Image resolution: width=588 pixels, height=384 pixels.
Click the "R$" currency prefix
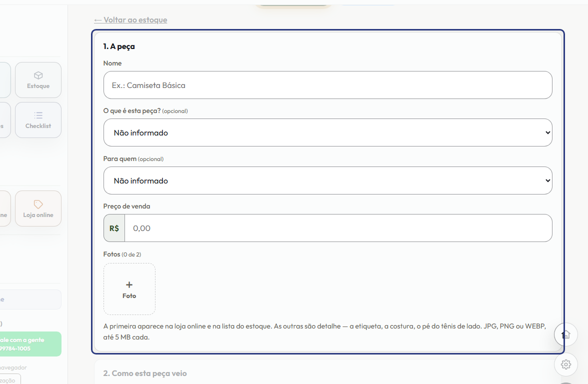[x=114, y=228]
